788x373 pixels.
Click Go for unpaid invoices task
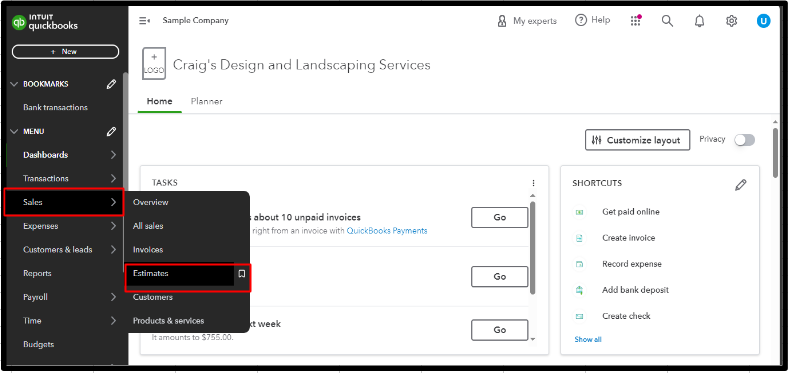click(500, 218)
